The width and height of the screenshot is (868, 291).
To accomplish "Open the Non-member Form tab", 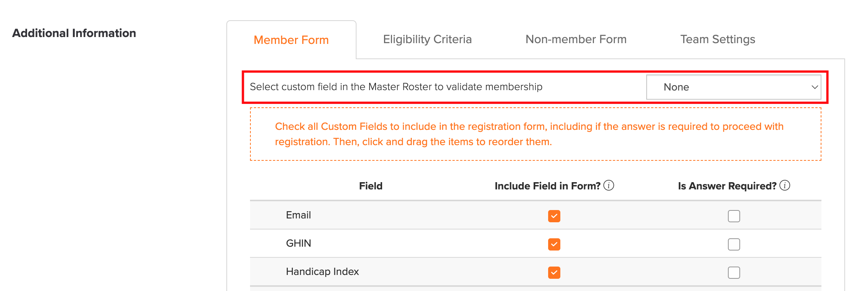I will click(x=576, y=39).
